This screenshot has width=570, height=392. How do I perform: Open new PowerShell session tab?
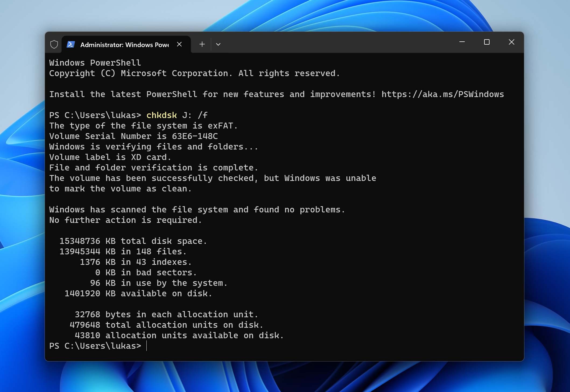click(202, 44)
